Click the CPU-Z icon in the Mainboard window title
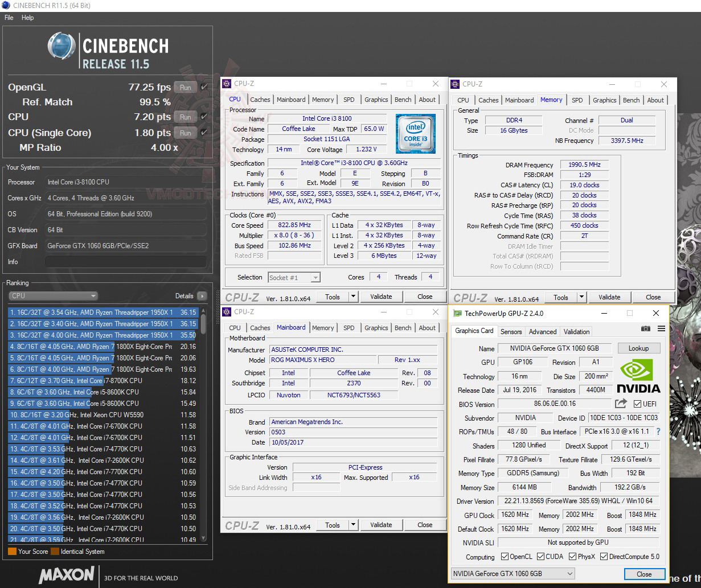 tap(227, 312)
